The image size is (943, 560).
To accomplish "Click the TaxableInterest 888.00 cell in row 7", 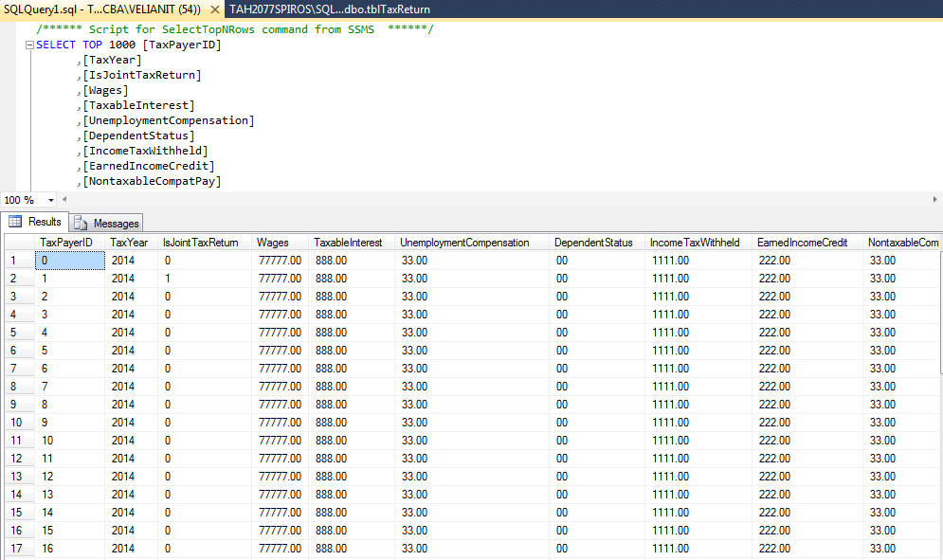I will coord(352,368).
